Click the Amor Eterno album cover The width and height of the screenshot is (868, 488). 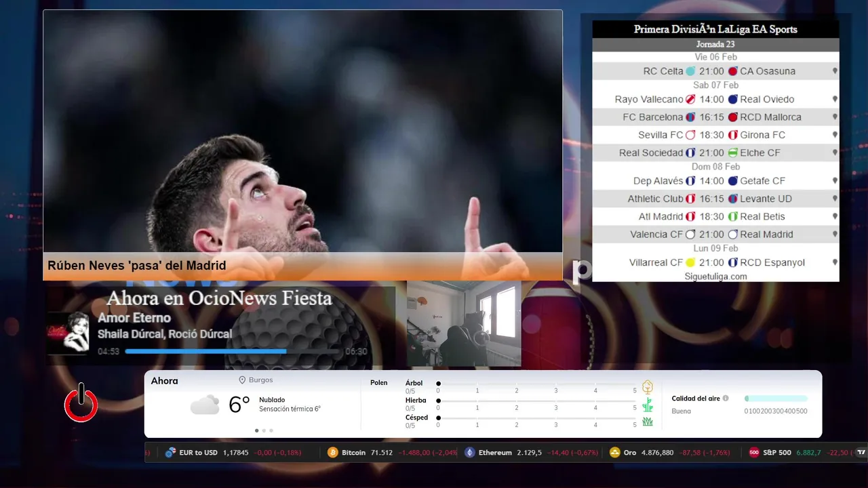coord(68,333)
